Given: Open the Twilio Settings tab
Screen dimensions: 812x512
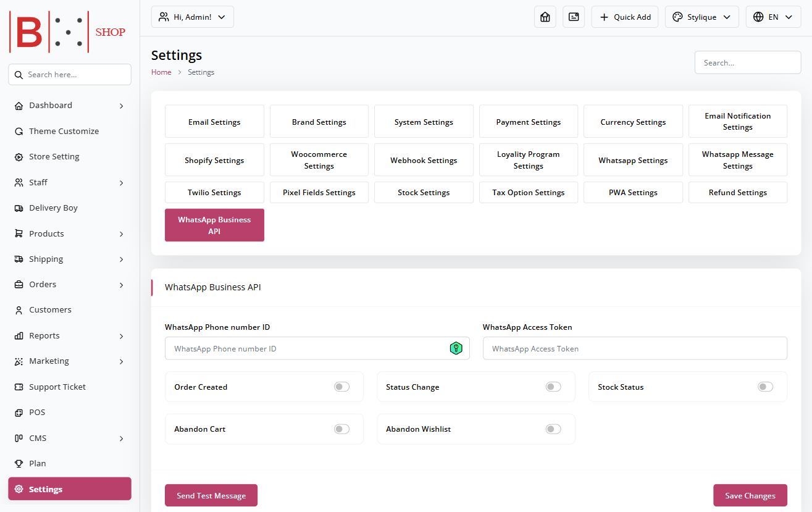Looking at the screenshot, I should tap(214, 192).
